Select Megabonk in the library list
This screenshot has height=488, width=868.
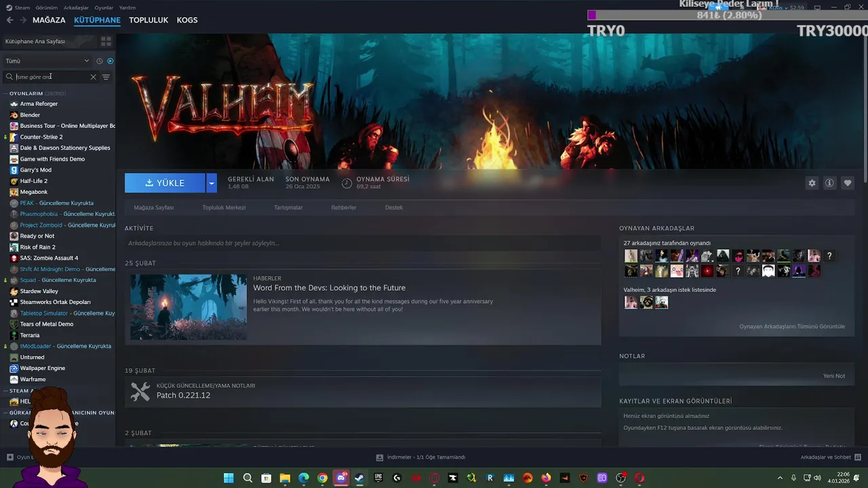(34, 192)
